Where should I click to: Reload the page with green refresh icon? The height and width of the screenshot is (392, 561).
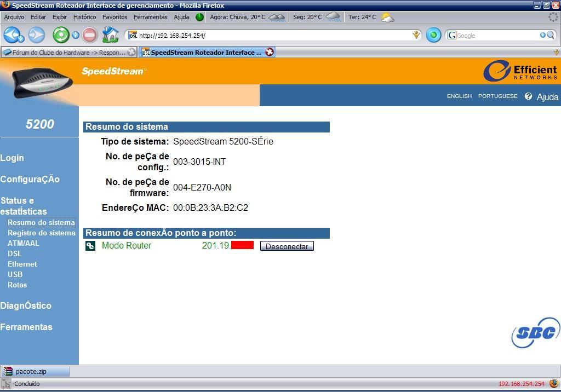point(61,35)
